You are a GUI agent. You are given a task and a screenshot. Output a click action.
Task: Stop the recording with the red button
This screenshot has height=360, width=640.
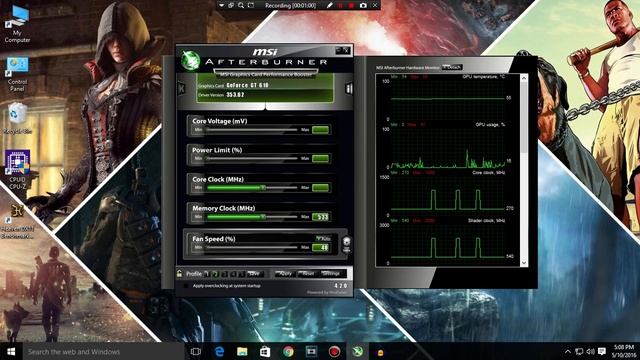pyautogui.click(x=351, y=5)
